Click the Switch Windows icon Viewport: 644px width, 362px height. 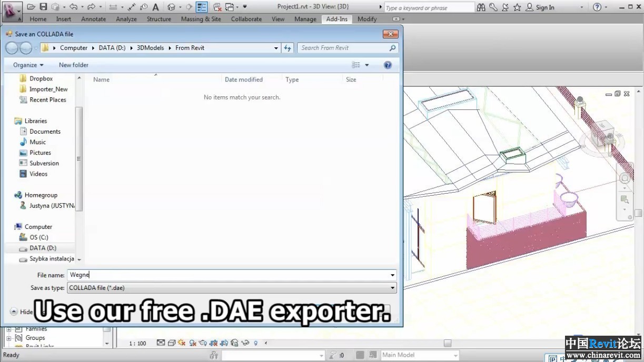pyautogui.click(x=230, y=7)
